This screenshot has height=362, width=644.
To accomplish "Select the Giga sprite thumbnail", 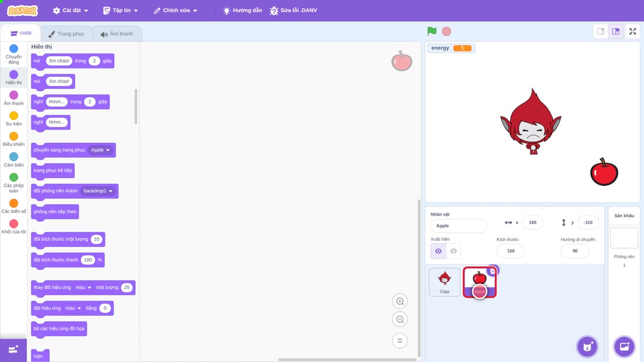I will pyautogui.click(x=444, y=282).
